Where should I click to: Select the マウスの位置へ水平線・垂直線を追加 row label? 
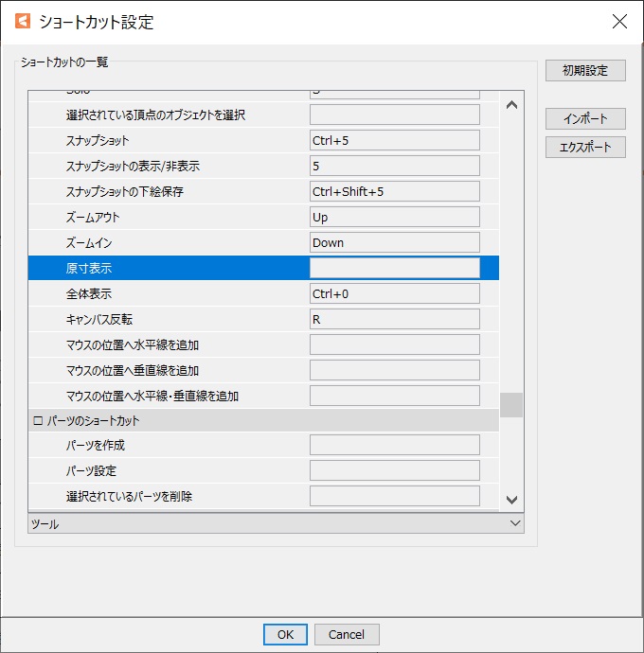(x=152, y=396)
